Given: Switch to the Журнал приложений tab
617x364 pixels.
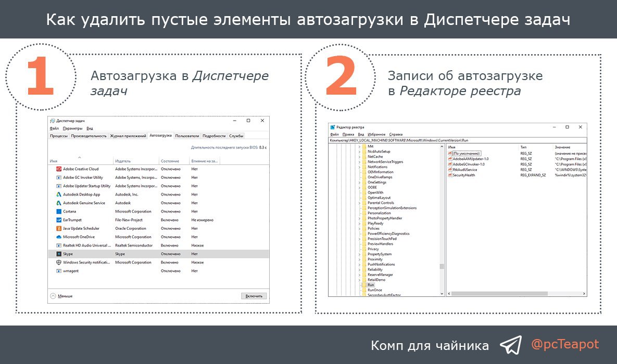Looking at the screenshot, I should [x=128, y=136].
